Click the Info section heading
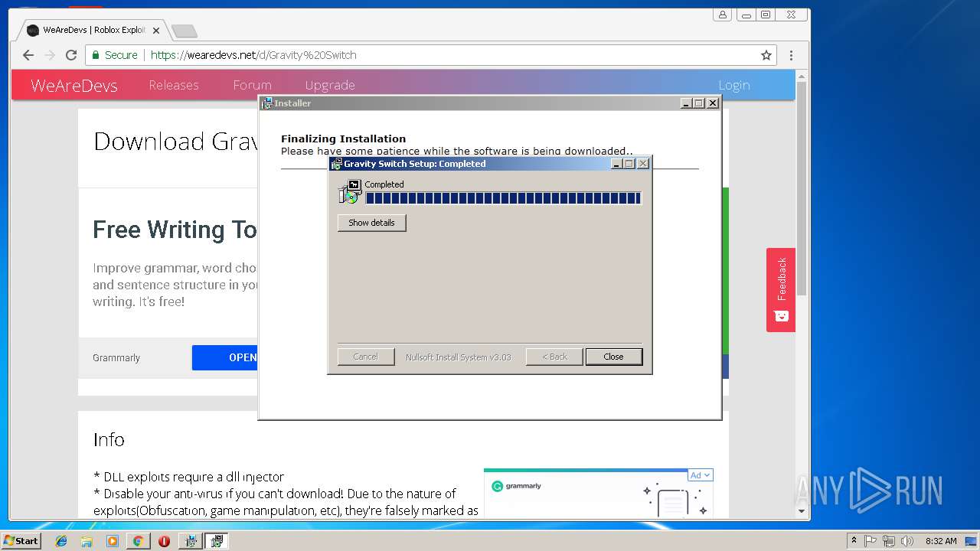This screenshot has width=980, height=551. pos(109,439)
